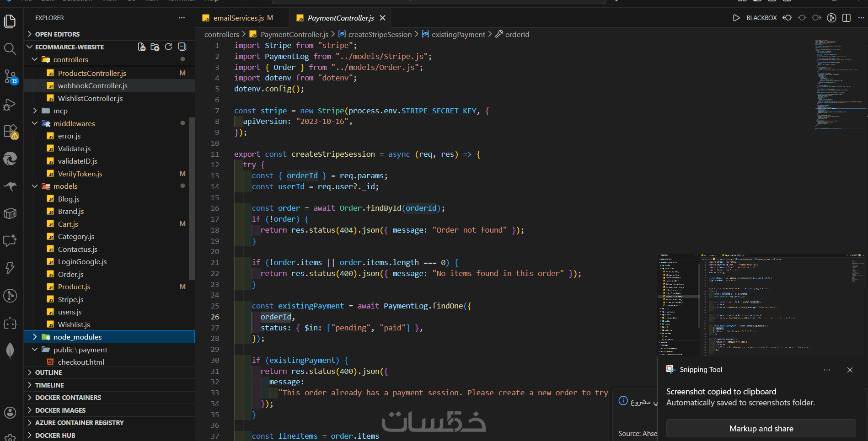Select the PaymentController.js tab

click(340, 18)
